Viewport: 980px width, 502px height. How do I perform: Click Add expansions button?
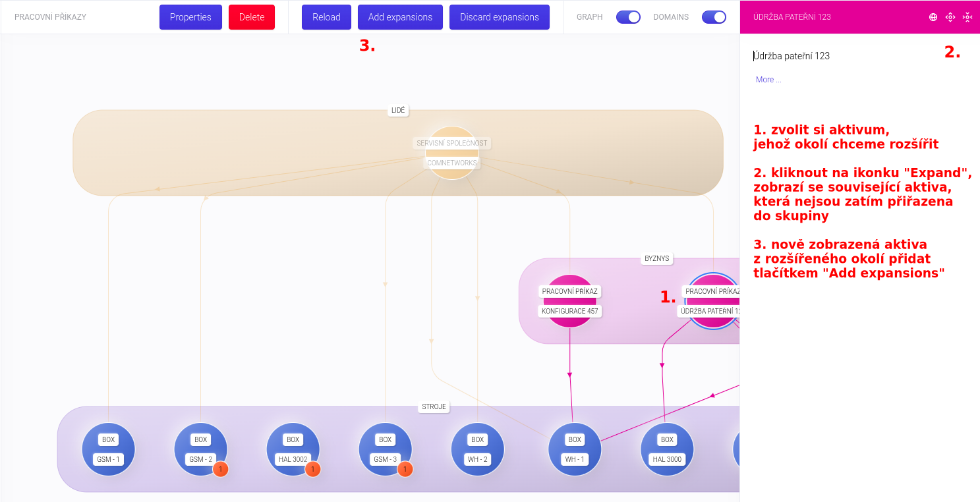400,17
